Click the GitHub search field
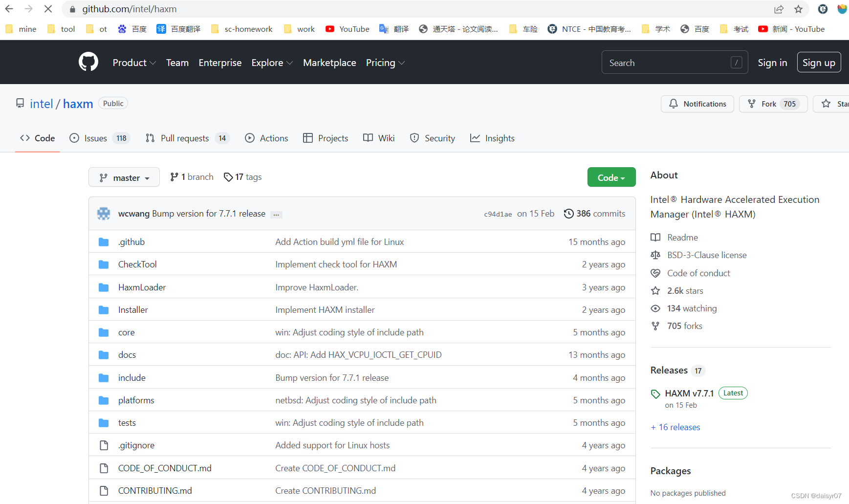 coord(675,63)
